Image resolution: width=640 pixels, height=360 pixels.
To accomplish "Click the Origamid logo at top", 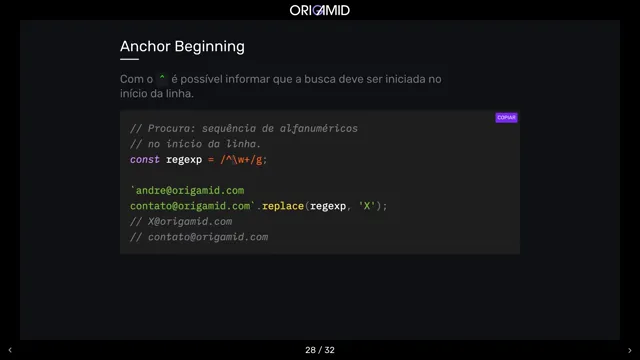I will [320, 10].
